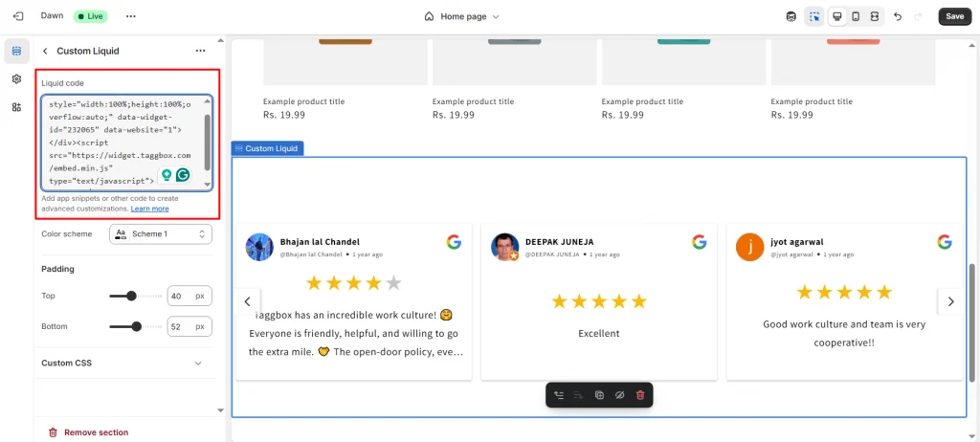Move section up in floating toolbar

[559, 395]
